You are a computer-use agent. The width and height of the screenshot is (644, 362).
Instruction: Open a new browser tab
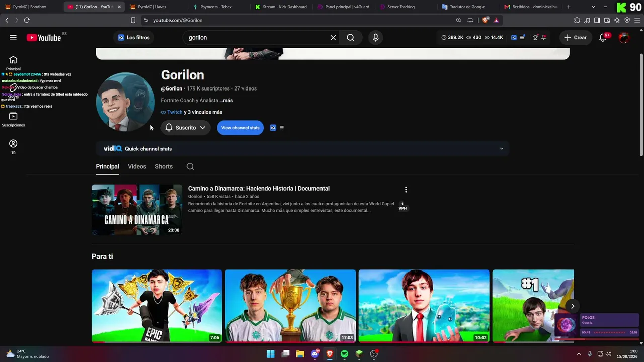tap(569, 7)
